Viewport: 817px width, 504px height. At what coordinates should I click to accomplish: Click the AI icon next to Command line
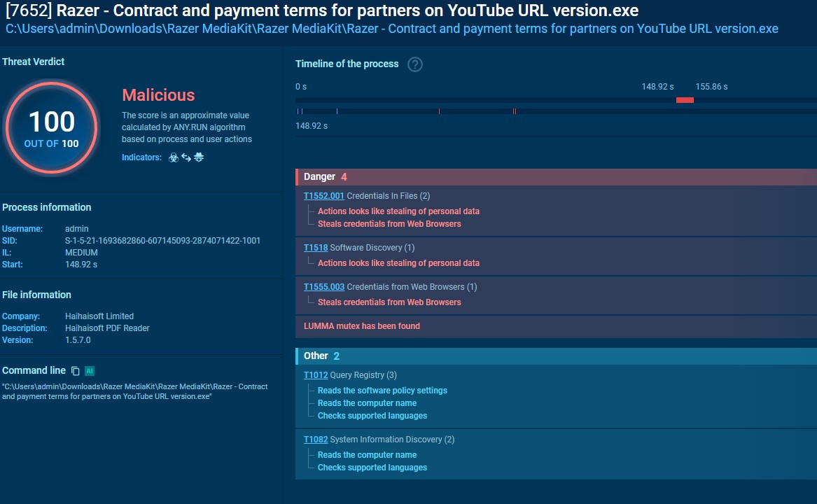point(90,371)
